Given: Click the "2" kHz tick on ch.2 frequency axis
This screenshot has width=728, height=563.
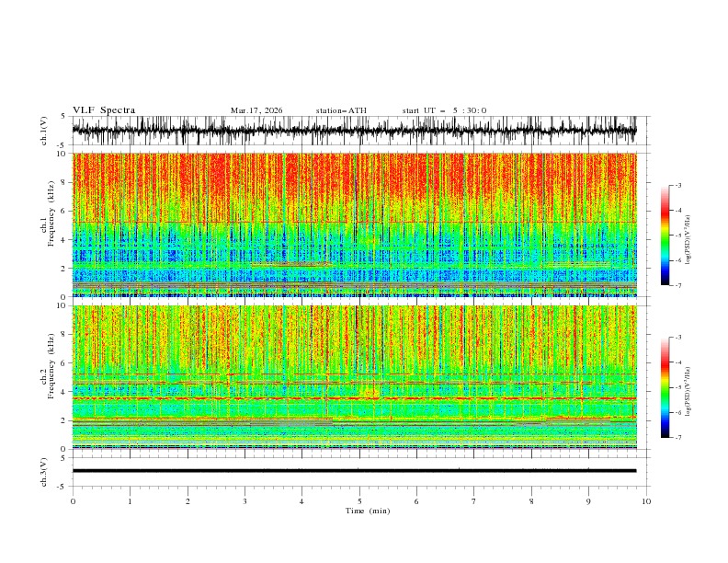Looking at the screenshot, I should [x=65, y=420].
